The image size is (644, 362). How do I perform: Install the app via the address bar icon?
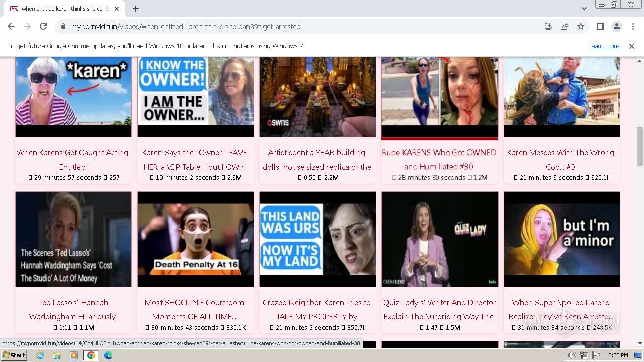click(x=548, y=26)
